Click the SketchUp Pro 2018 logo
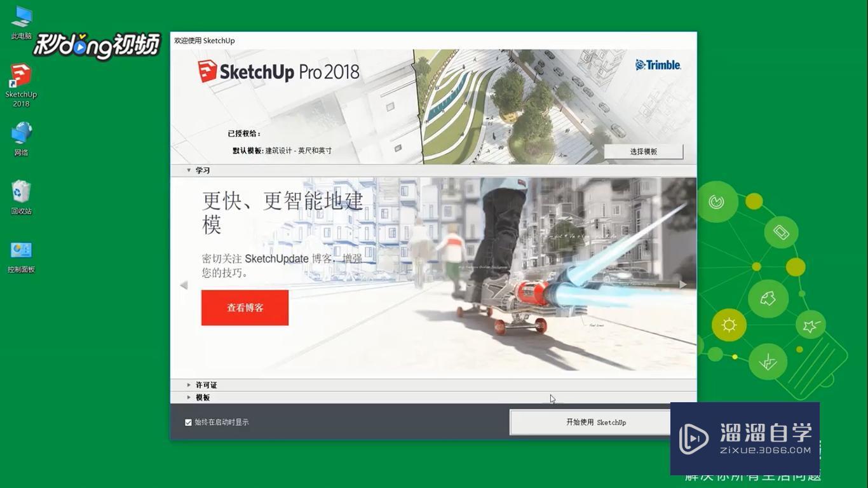This screenshot has width=868, height=488. pos(278,71)
